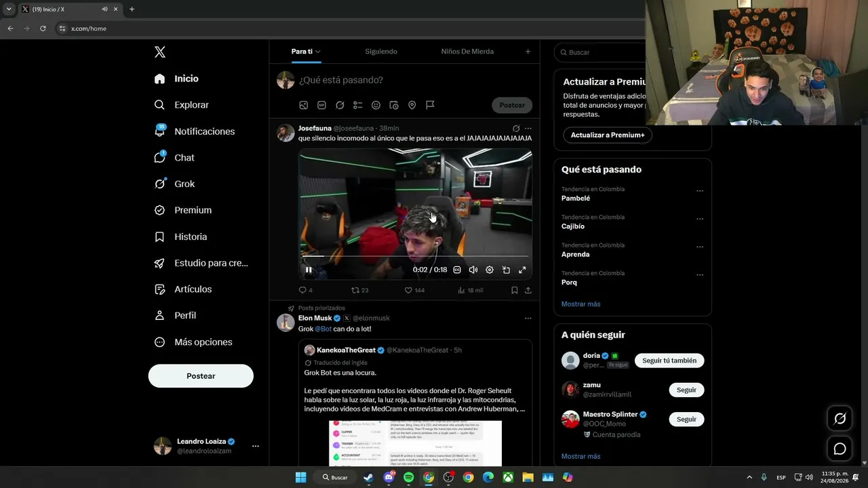Click the large Postear button in sidebar
868x488 pixels.
coord(201,376)
